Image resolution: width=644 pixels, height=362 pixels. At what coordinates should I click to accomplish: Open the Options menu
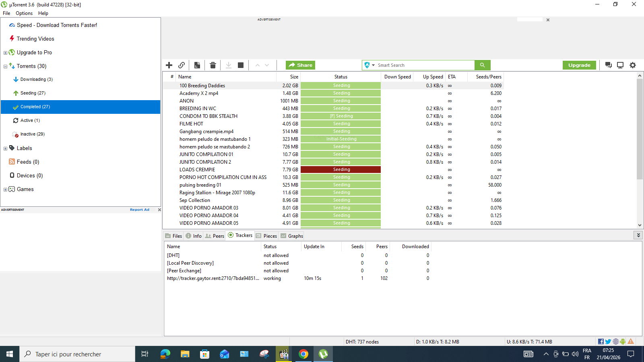click(x=24, y=13)
